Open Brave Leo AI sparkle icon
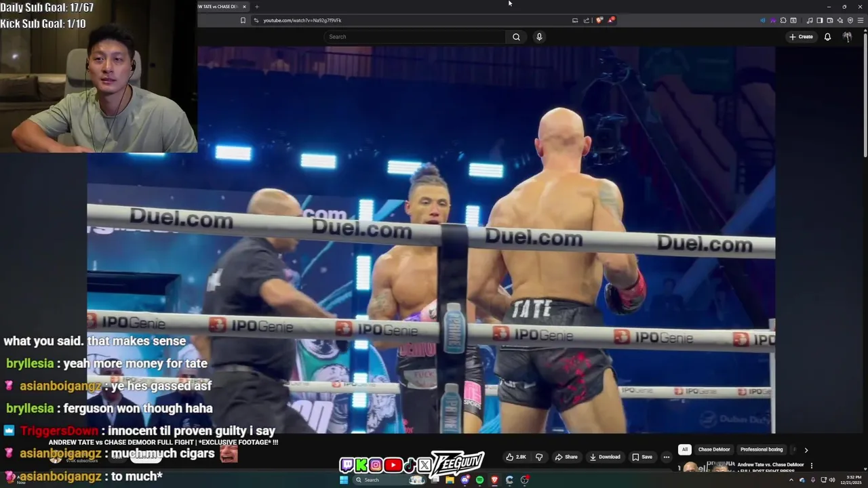Screen dimensions: 868x488 coord(840,20)
